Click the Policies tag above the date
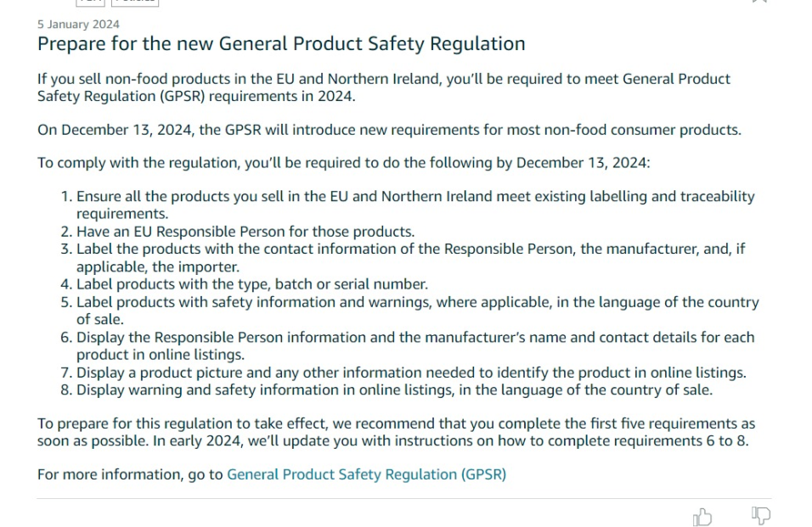The image size is (812, 527). click(135, 2)
